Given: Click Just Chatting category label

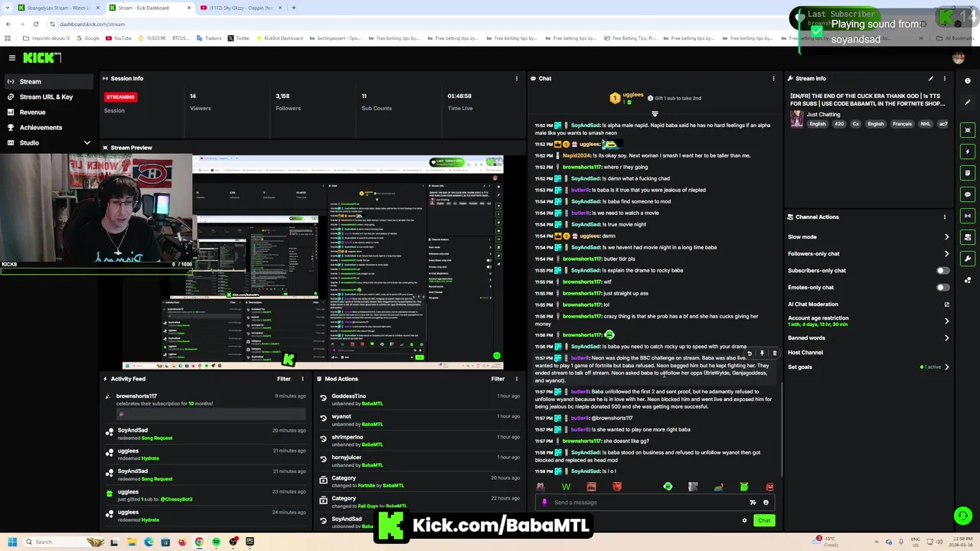Looking at the screenshot, I should [x=823, y=114].
